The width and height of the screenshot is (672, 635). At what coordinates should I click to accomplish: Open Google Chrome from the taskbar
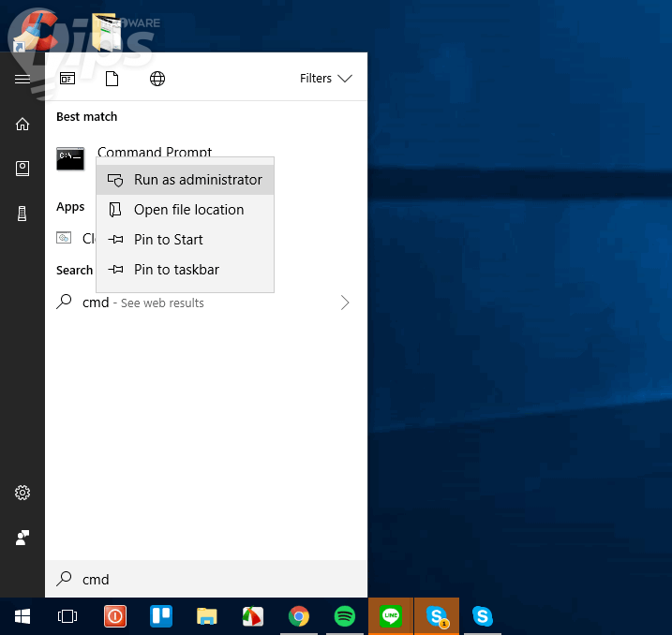tap(299, 616)
